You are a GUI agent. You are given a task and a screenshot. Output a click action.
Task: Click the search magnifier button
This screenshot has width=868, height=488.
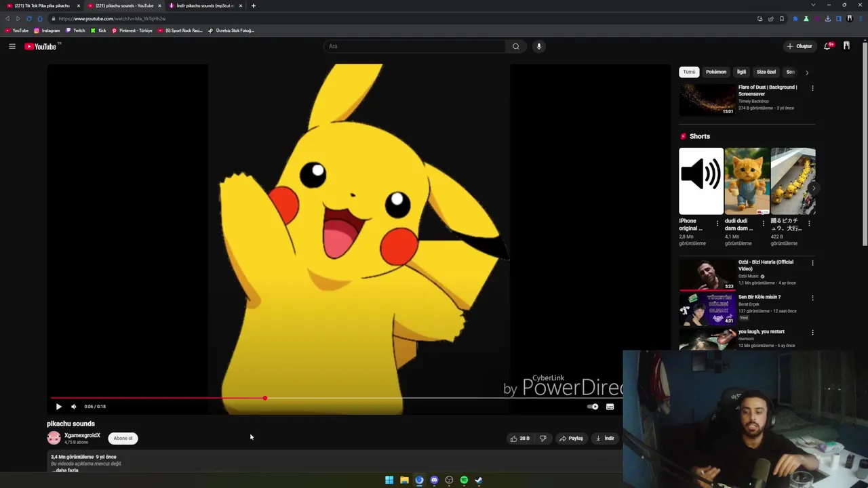pyautogui.click(x=516, y=46)
